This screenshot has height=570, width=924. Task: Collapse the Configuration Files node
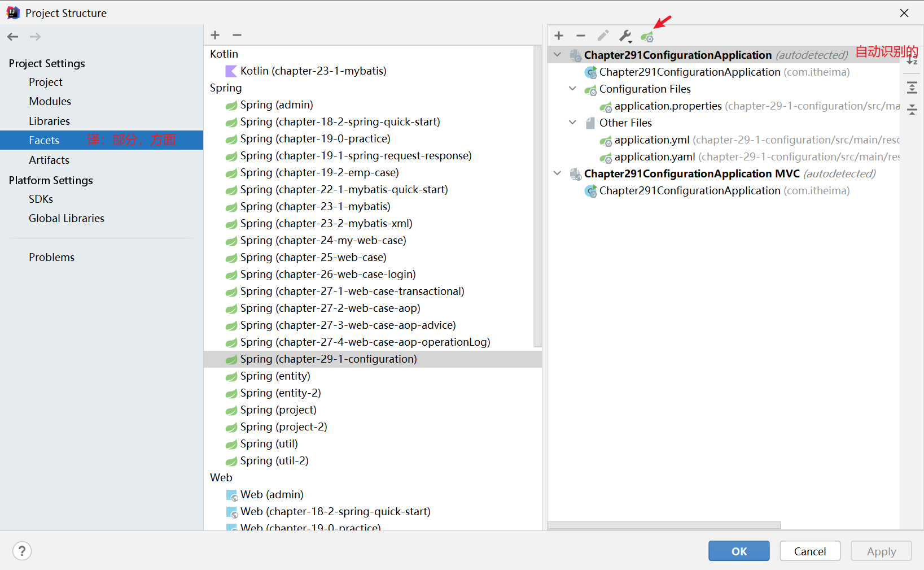pos(573,89)
